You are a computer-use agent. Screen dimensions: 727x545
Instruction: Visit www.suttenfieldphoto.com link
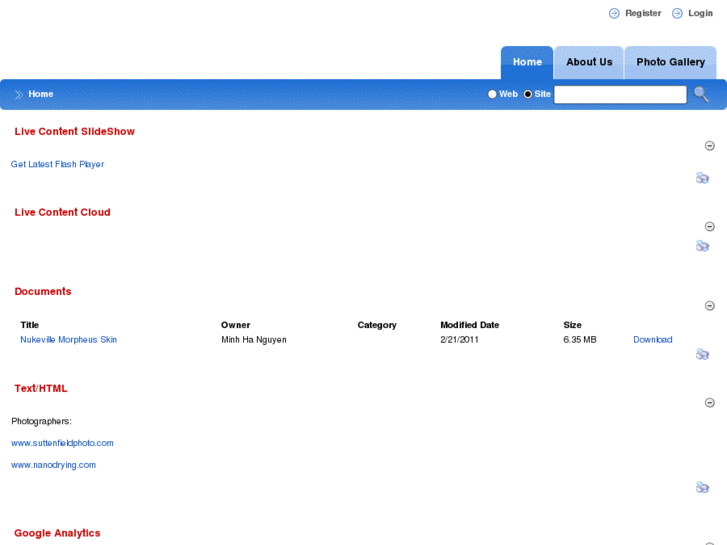click(x=62, y=443)
